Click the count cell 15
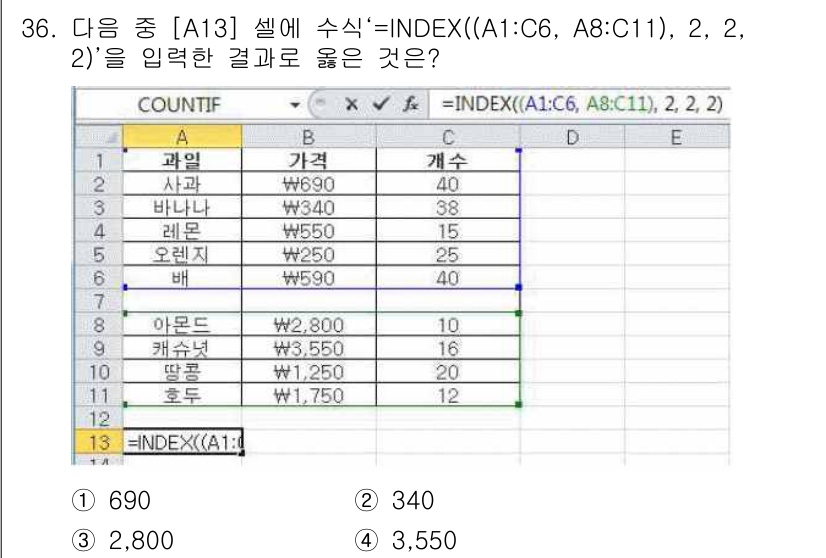826x558 pixels. point(448,231)
